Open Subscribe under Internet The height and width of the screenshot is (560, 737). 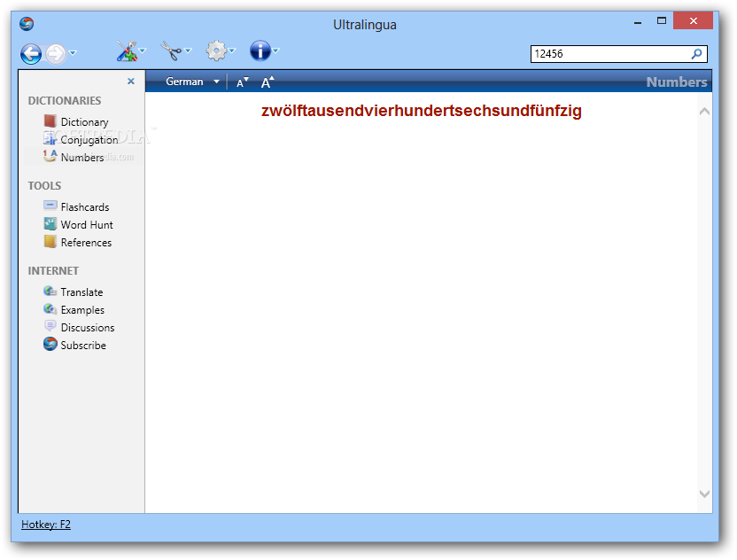click(x=83, y=345)
